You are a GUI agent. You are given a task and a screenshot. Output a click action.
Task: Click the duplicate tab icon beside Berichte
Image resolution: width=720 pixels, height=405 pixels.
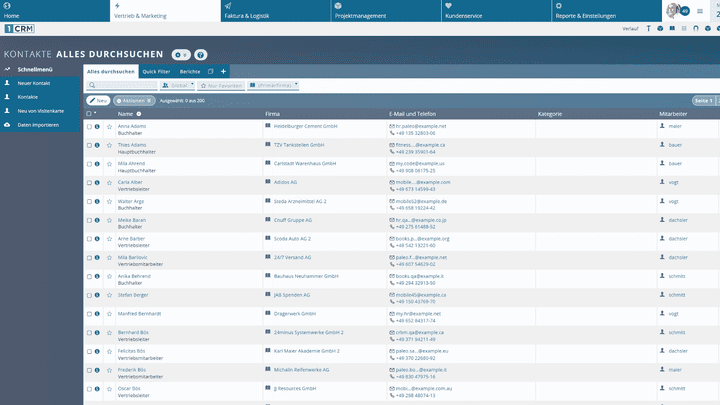(210, 71)
